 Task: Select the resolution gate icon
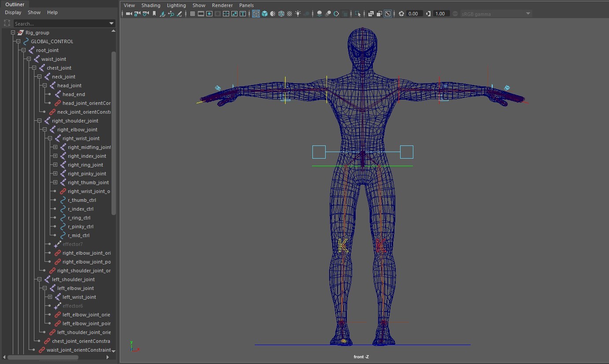[209, 14]
